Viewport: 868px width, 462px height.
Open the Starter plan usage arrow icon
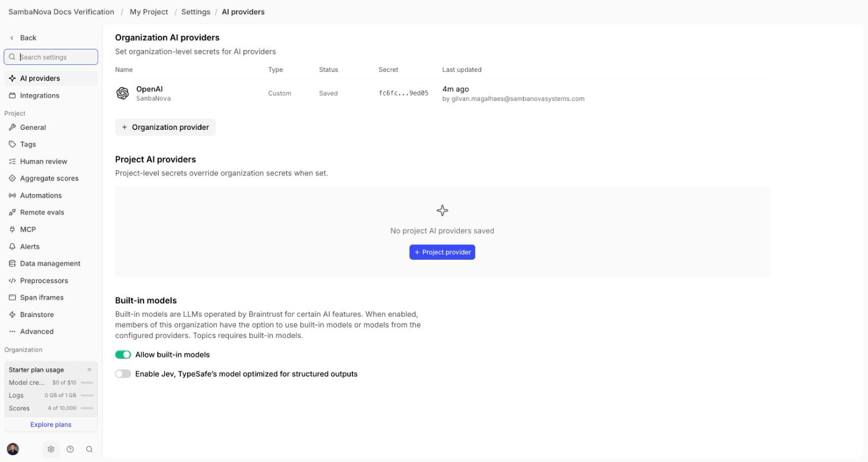point(89,370)
